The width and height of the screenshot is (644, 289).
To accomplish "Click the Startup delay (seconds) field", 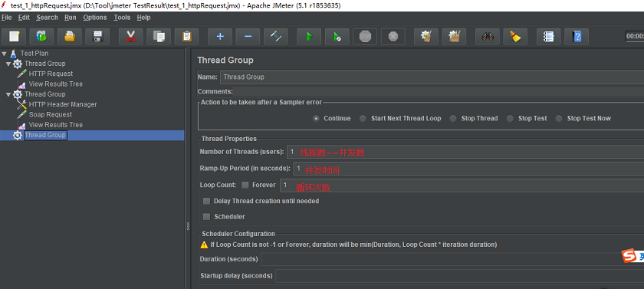I will click(459, 276).
